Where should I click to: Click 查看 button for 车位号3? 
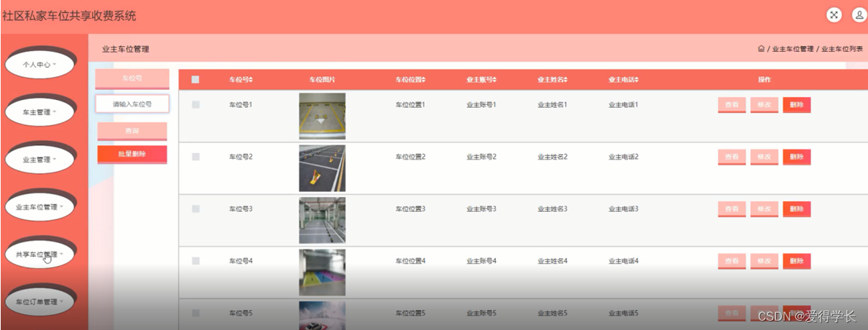(x=731, y=209)
